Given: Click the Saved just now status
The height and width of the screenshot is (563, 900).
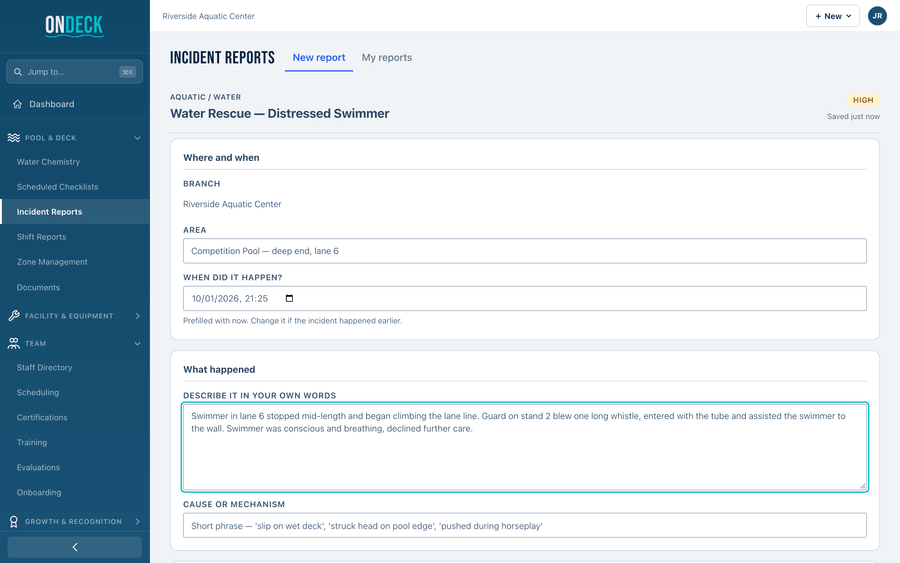Looking at the screenshot, I should (854, 117).
